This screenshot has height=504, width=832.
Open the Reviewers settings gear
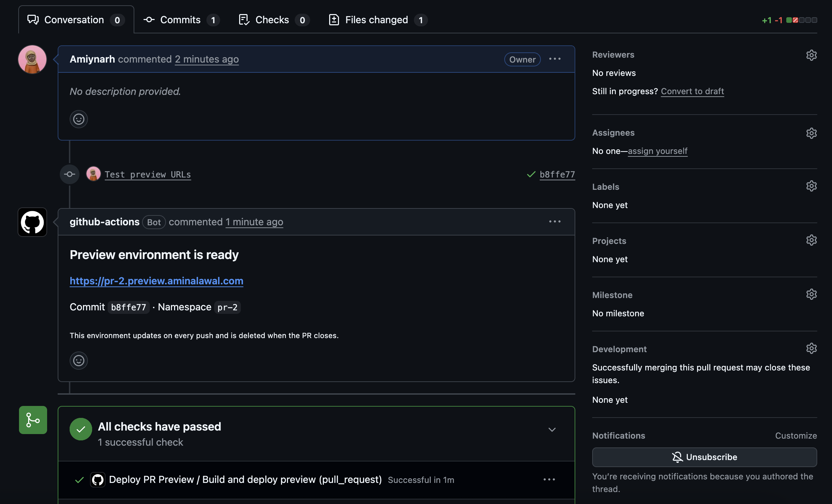coord(811,55)
